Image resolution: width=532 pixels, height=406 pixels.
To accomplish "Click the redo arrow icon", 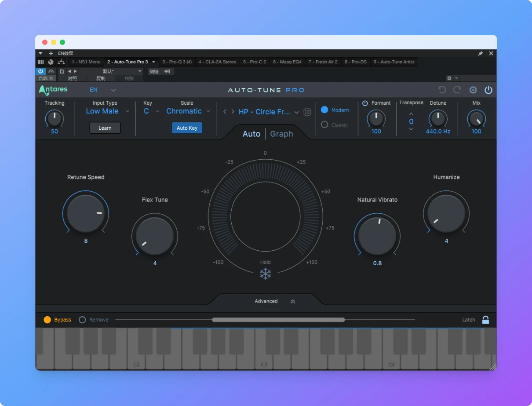I will click(457, 90).
